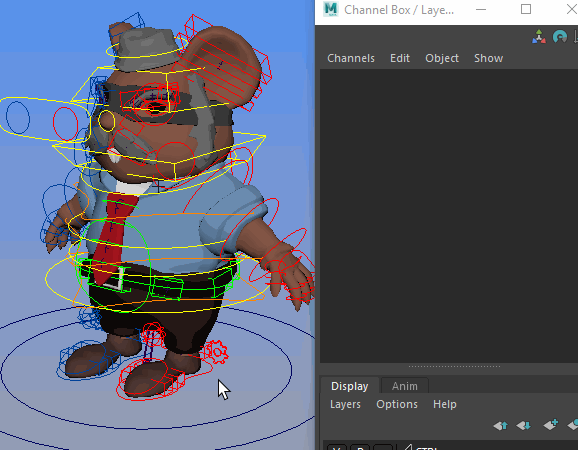Click the character's grey hat
Image resolution: width=578 pixels, height=450 pixels.
(x=147, y=50)
